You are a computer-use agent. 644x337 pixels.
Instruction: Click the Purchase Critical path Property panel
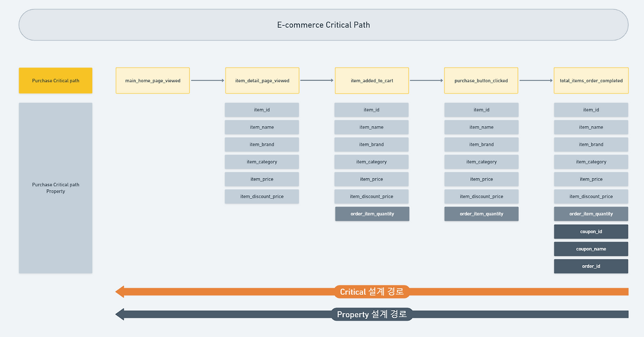click(x=55, y=188)
